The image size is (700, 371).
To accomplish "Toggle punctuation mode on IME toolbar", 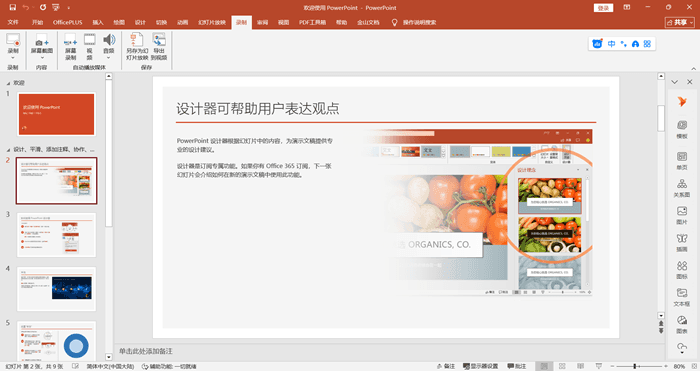I will point(624,44).
